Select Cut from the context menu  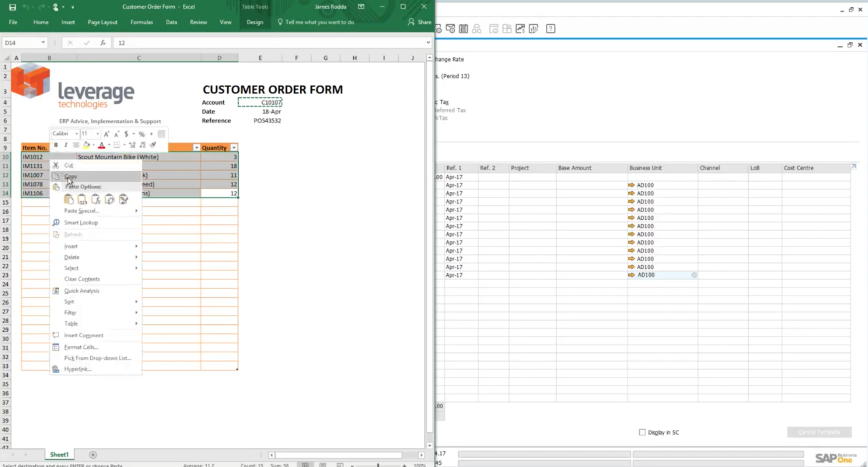[96, 165]
